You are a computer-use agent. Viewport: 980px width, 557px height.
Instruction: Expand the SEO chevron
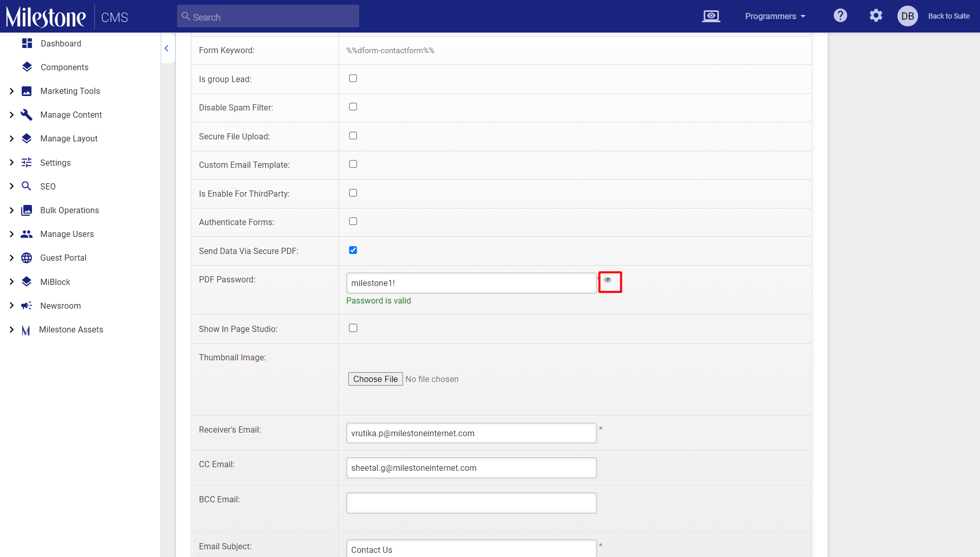pyautogui.click(x=11, y=186)
